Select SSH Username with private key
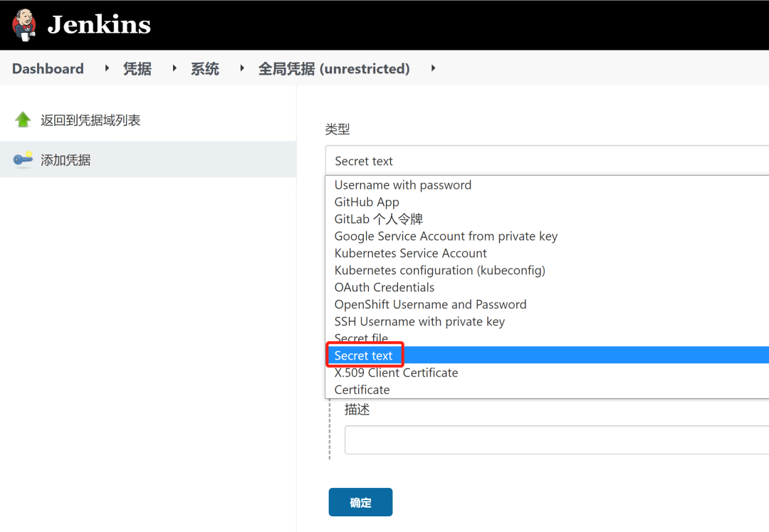This screenshot has width=769, height=532. [x=419, y=322]
